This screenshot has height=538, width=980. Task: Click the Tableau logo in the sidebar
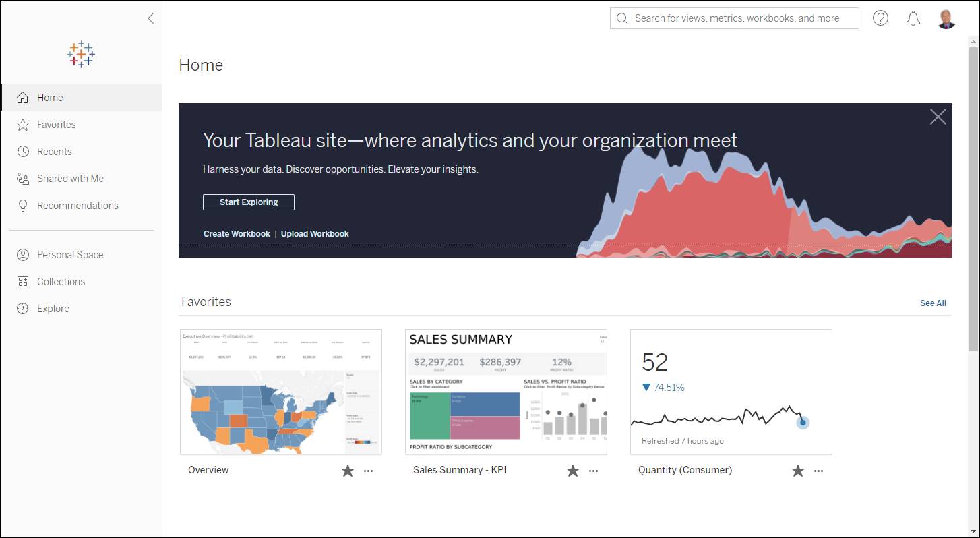click(x=81, y=54)
